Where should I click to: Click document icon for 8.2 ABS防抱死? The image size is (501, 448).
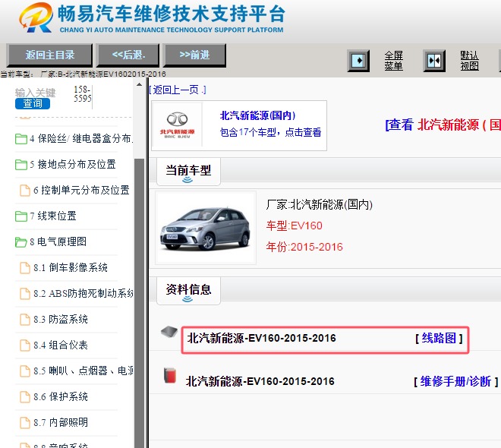(25, 294)
